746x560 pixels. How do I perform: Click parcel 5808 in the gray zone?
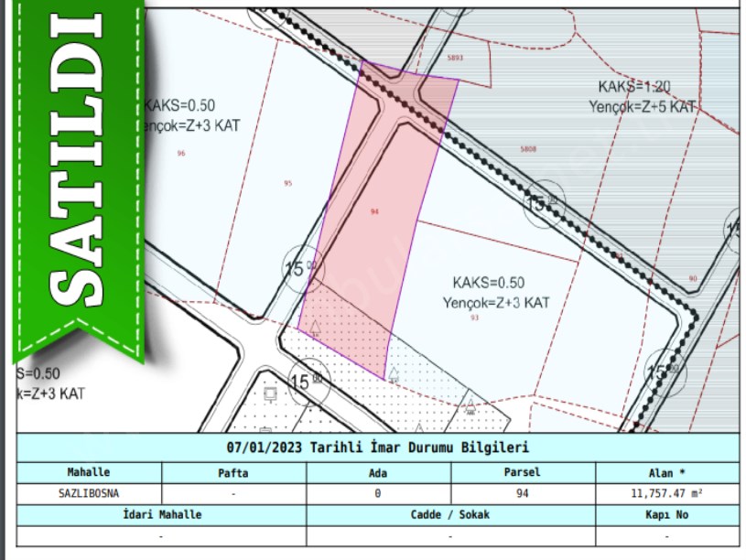coord(528,148)
